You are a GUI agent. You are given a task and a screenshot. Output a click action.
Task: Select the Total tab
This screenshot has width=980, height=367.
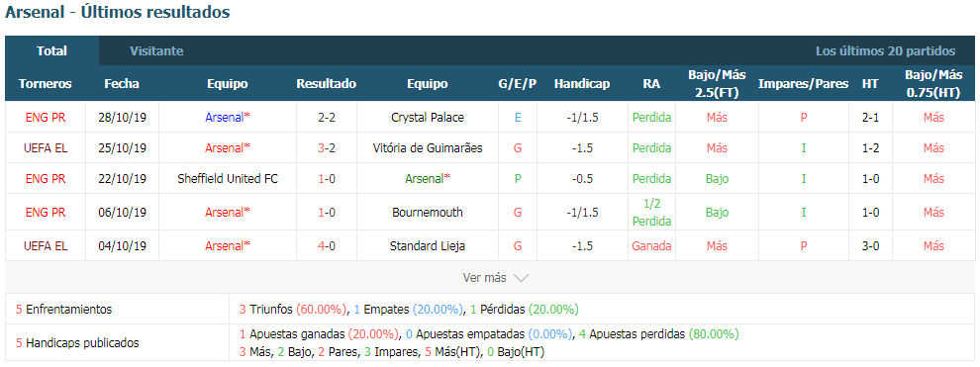coord(51,51)
